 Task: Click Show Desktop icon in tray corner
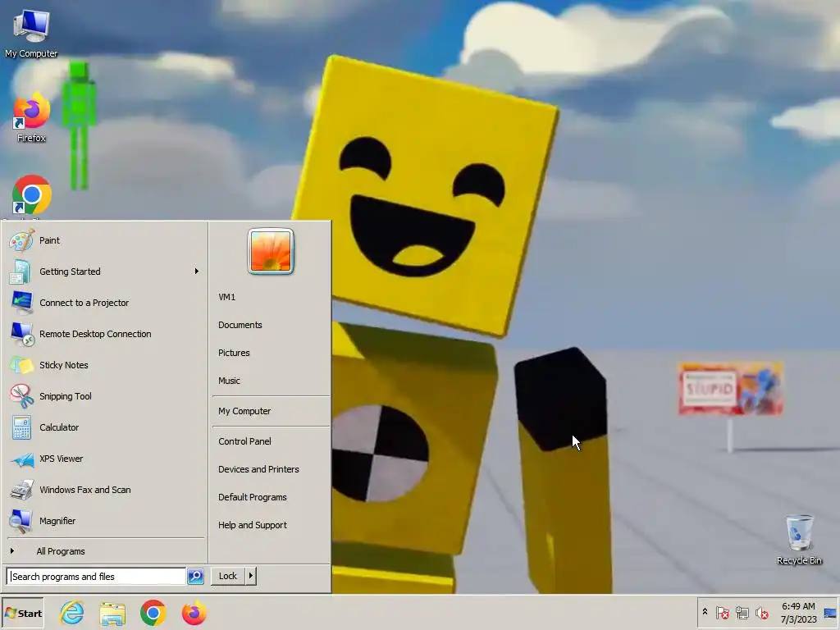[830, 612]
